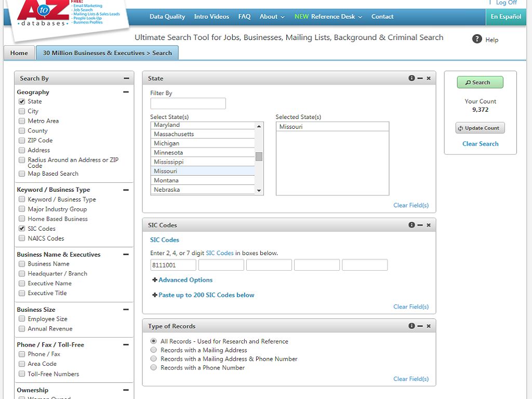Check NAICS Codes option
This screenshot has width=532, height=399.
[x=22, y=238]
